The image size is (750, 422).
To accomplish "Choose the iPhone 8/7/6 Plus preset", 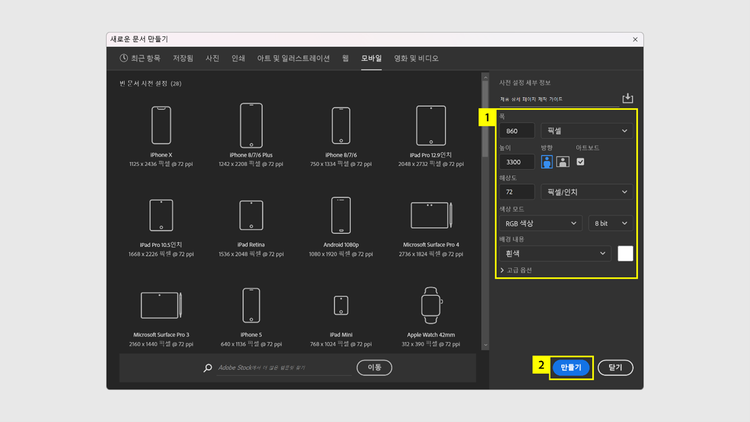I will pyautogui.click(x=251, y=125).
